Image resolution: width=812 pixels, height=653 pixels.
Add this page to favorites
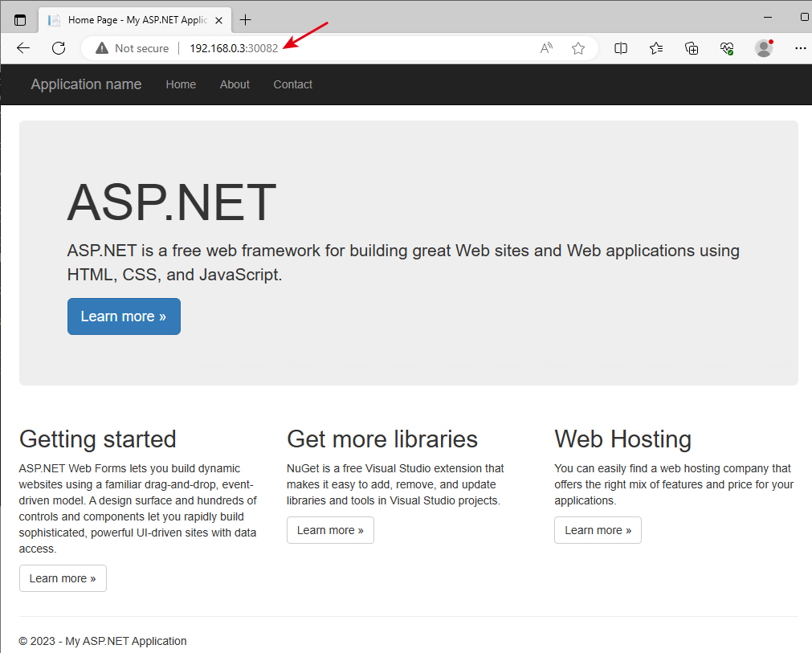[578, 48]
